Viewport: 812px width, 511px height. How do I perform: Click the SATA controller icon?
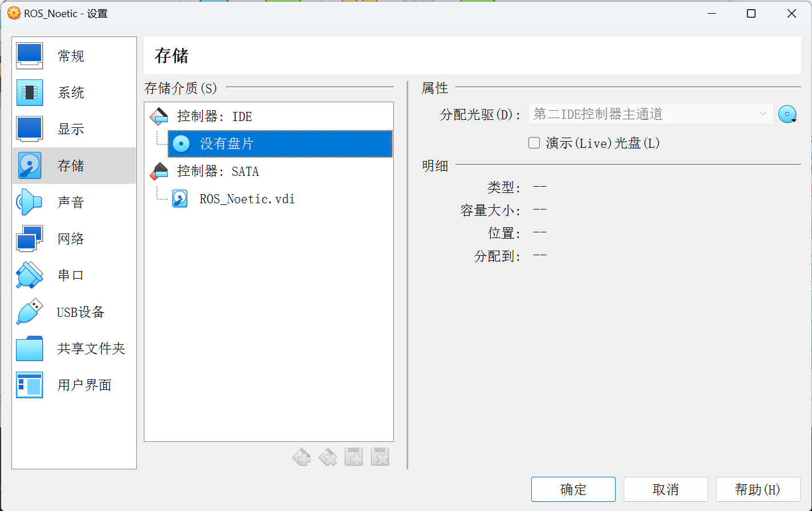tap(159, 171)
